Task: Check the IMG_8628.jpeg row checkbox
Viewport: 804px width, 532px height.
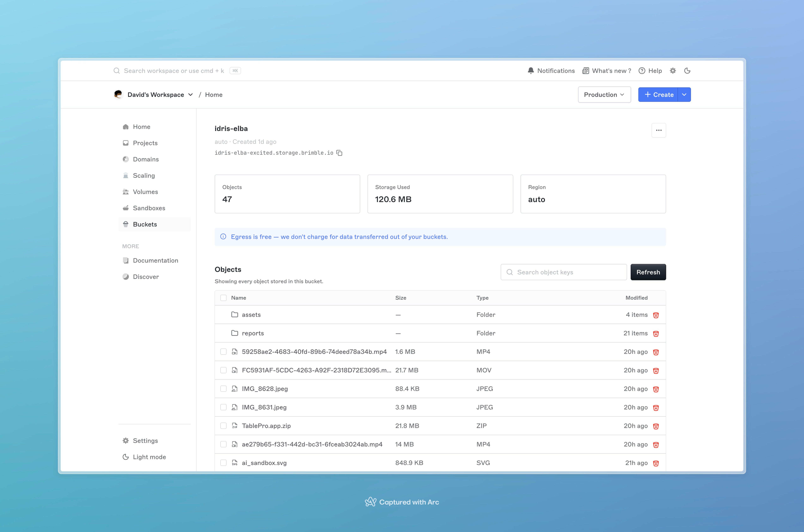Action: 223,388
